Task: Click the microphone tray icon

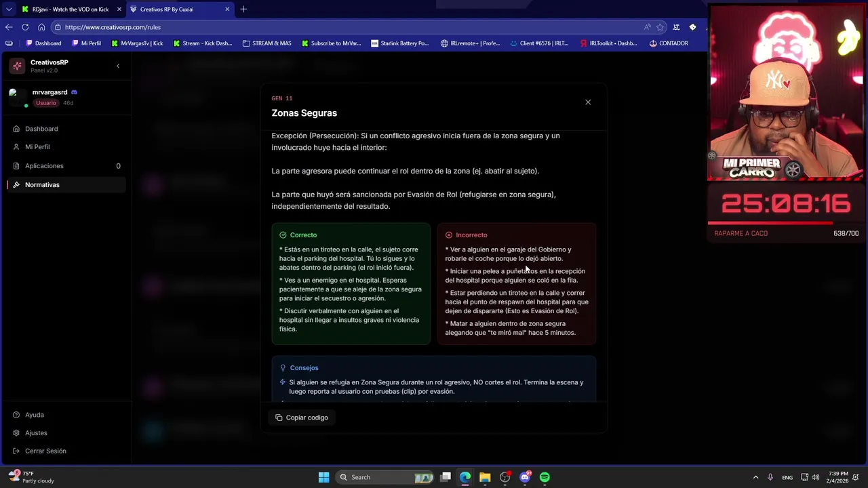Action: (x=770, y=477)
